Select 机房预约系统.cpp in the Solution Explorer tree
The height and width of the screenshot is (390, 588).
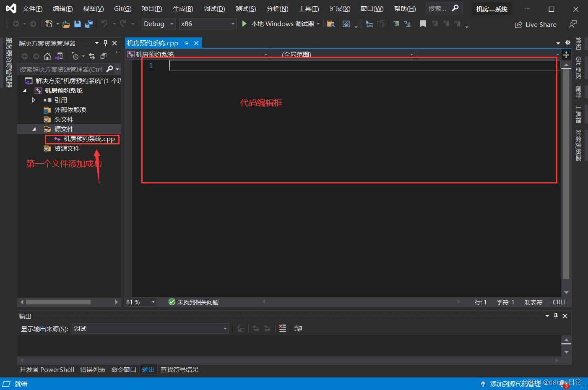click(89, 139)
